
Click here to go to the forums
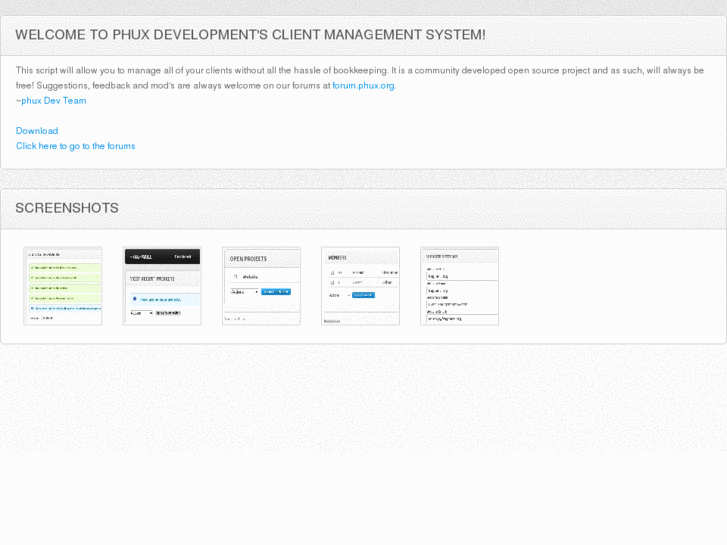click(75, 146)
